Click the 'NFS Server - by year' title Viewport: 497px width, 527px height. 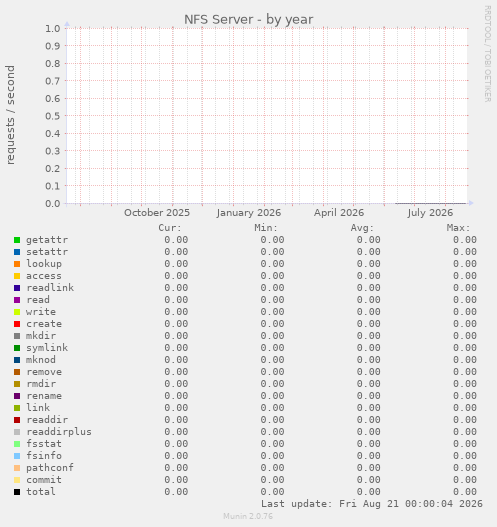[249, 19]
